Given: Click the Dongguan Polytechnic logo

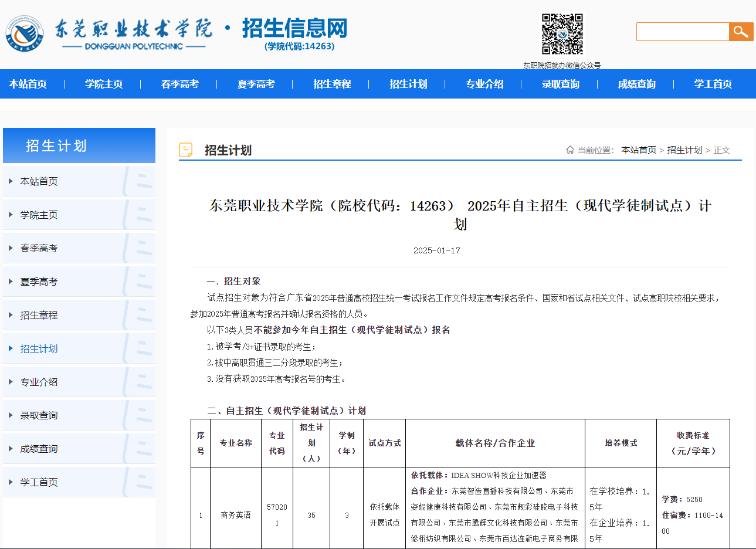Looking at the screenshot, I should 25,33.
